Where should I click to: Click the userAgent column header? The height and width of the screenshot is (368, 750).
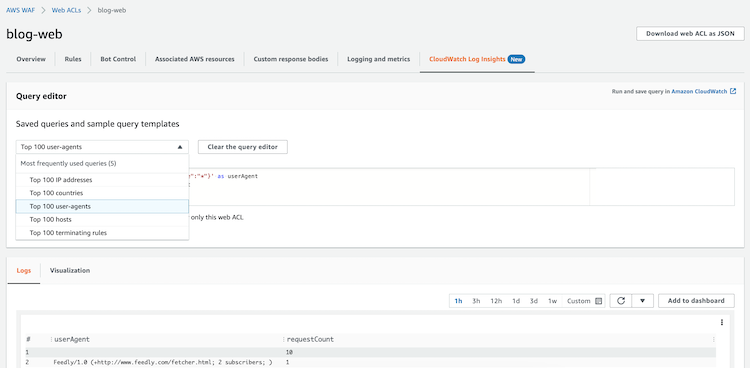72,339
